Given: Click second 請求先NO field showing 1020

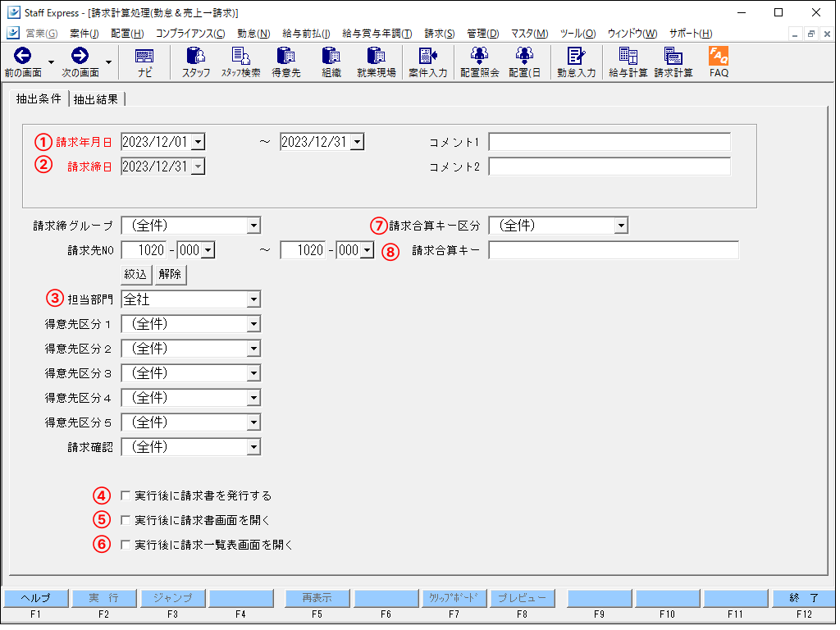Looking at the screenshot, I should pos(304,250).
